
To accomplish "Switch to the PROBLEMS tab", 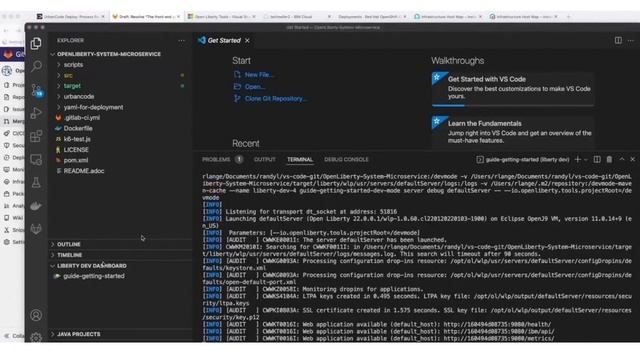I will point(216,160).
